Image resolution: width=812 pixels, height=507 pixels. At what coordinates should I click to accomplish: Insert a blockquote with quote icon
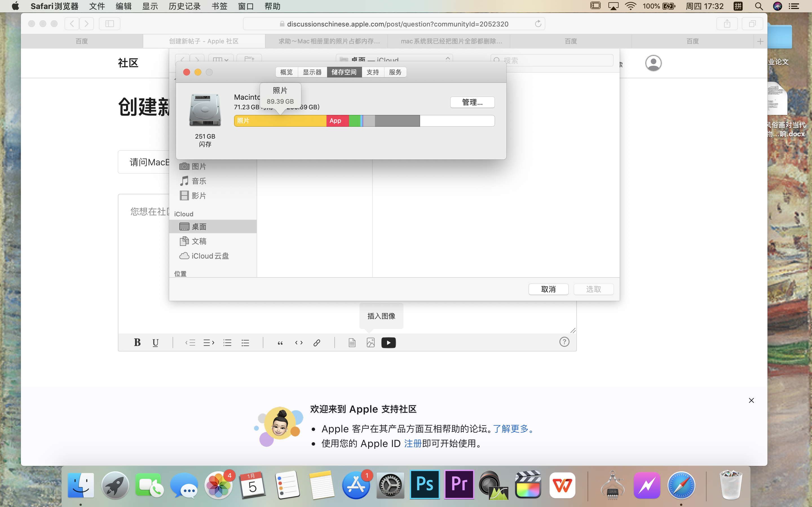[280, 342]
